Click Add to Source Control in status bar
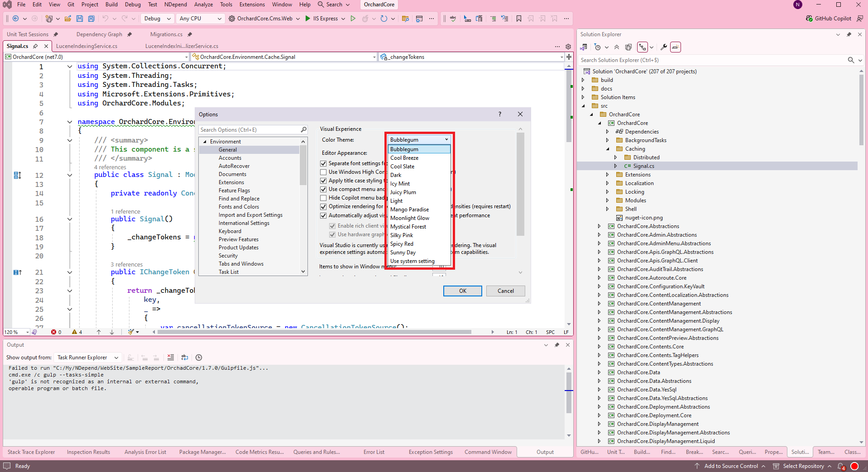This screenshot has height=472, width=868. tap(731, 466)
